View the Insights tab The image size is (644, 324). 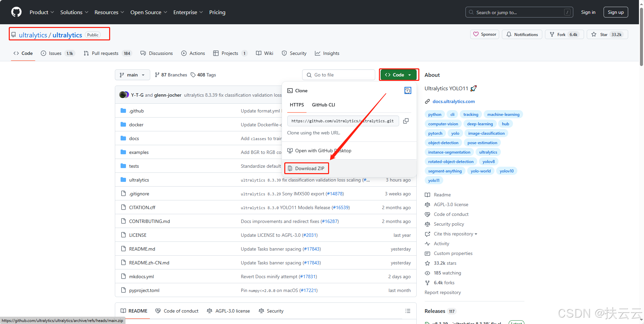327,53
